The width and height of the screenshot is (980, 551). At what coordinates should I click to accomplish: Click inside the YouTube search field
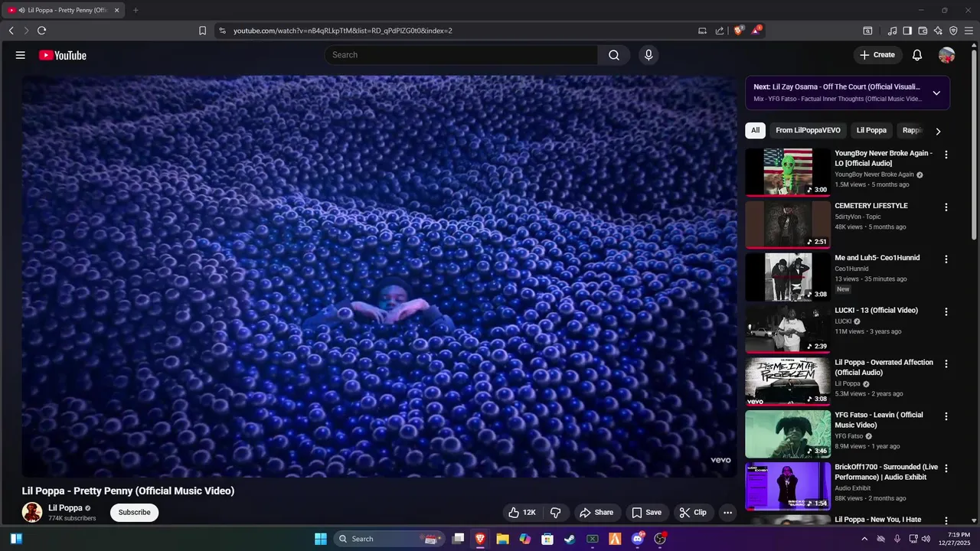click(x=461, y=55)
